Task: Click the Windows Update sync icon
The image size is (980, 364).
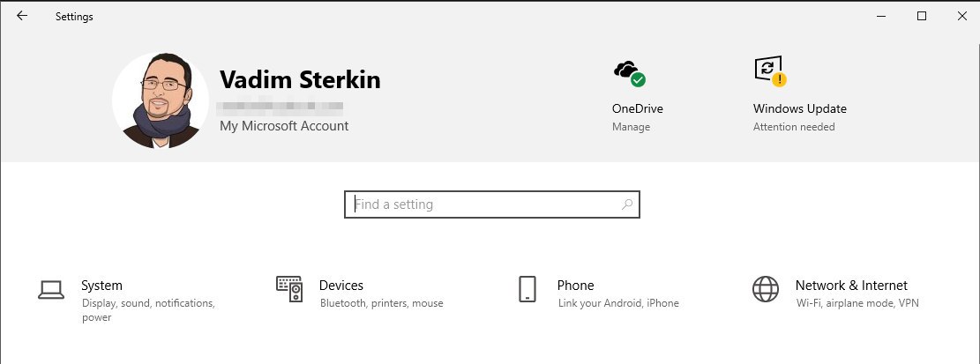Action: (770, 71)
